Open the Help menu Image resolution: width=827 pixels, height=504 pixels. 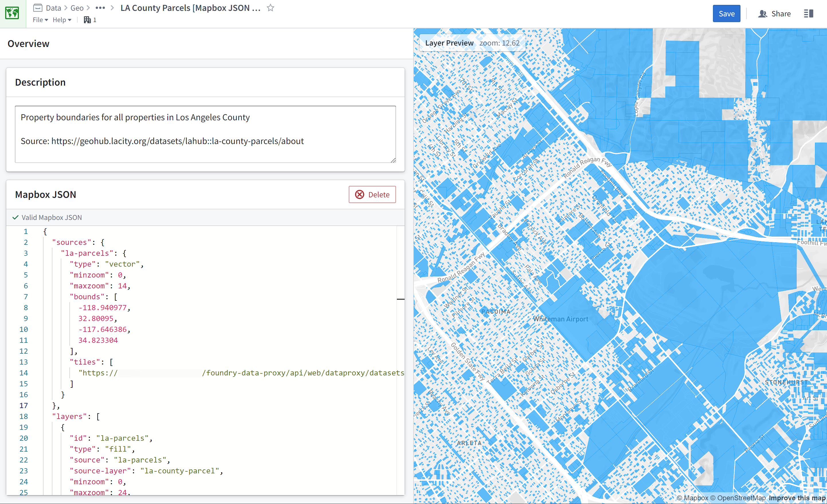point(62,20)
